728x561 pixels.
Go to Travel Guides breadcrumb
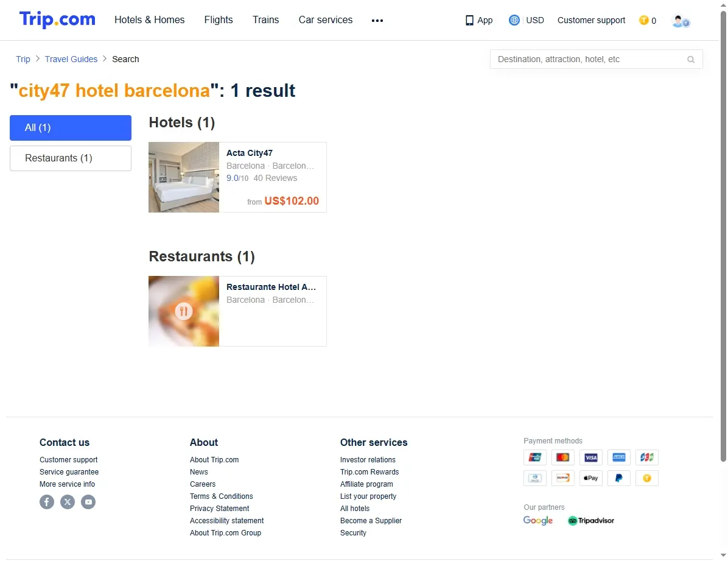pyautogui.click(x=71, y=59)
